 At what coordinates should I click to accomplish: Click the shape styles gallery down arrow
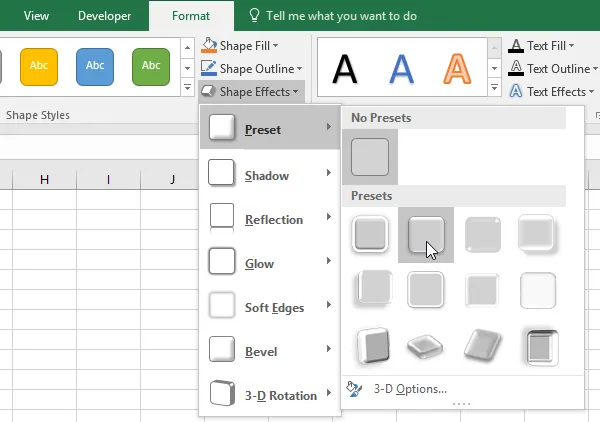tap(188, 68)
